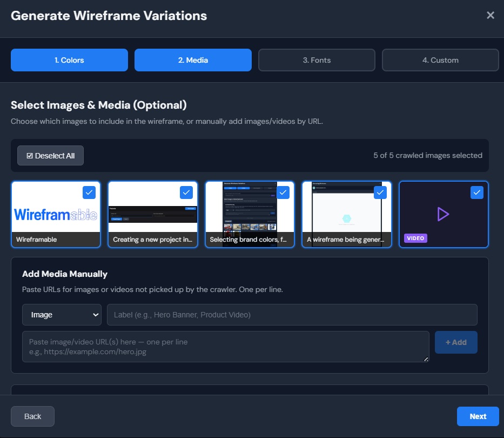The height and width of the screenshot is (438, 504).
Task: Uncheck the Wireframable image selection
Action: pyautogui.click(x=89, y=193)
